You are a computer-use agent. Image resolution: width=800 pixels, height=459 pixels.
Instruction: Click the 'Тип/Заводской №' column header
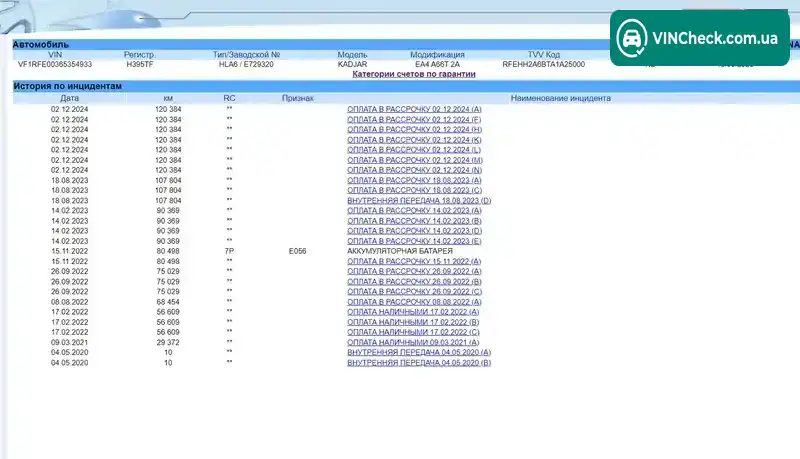tap(246, 55)
